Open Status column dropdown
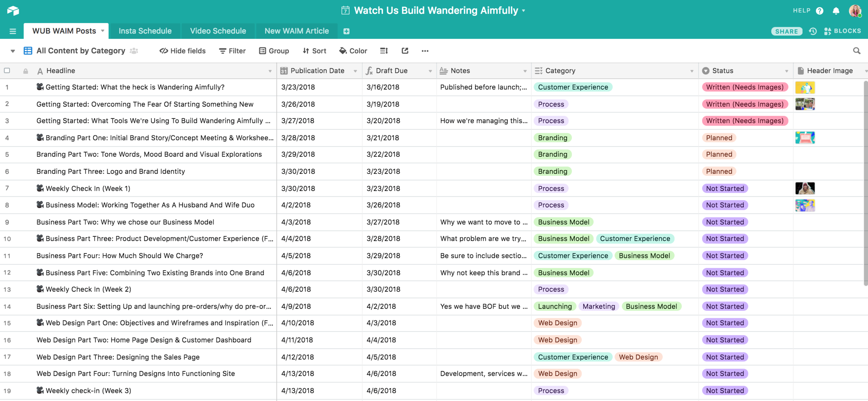The image size is (868, 401). click(x=786, y=71)
